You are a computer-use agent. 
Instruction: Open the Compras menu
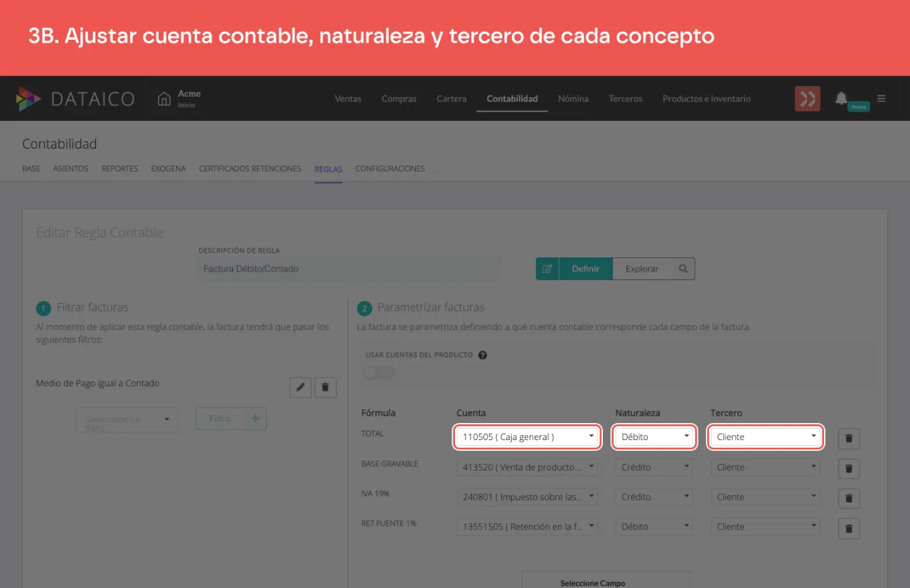[x=399, y=99]
